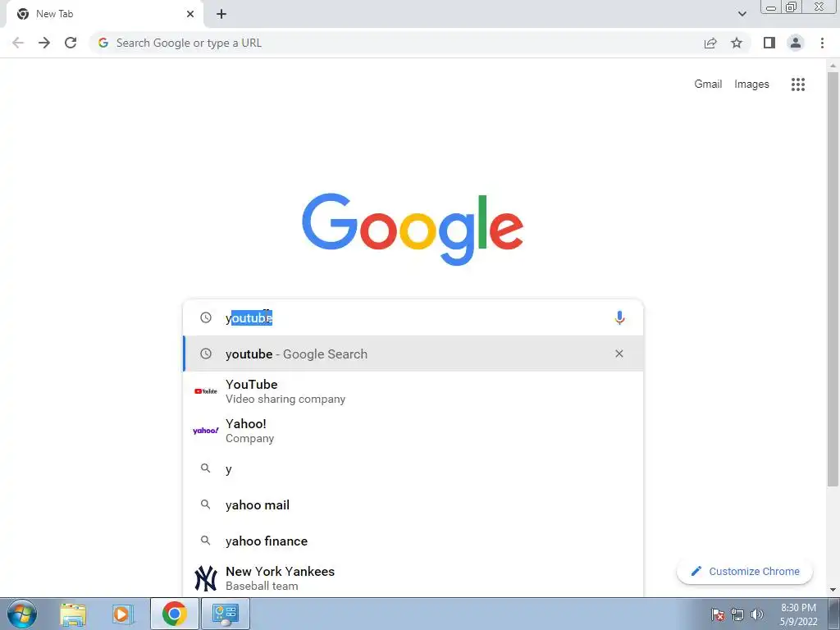Image resolution: width=840 pixels, height=630 pixels.
Task: Open a new tab with the plus button
Action: click(x=221, y=14)
